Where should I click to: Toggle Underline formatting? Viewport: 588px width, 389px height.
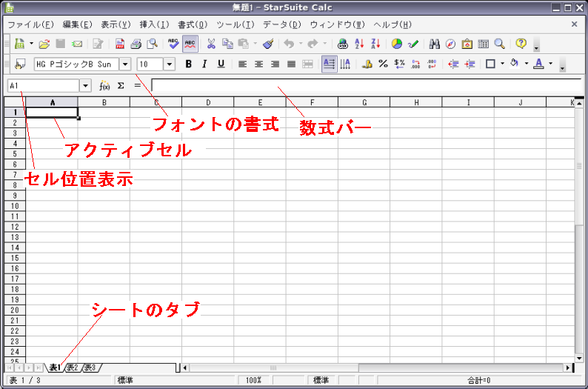[221, 64]
